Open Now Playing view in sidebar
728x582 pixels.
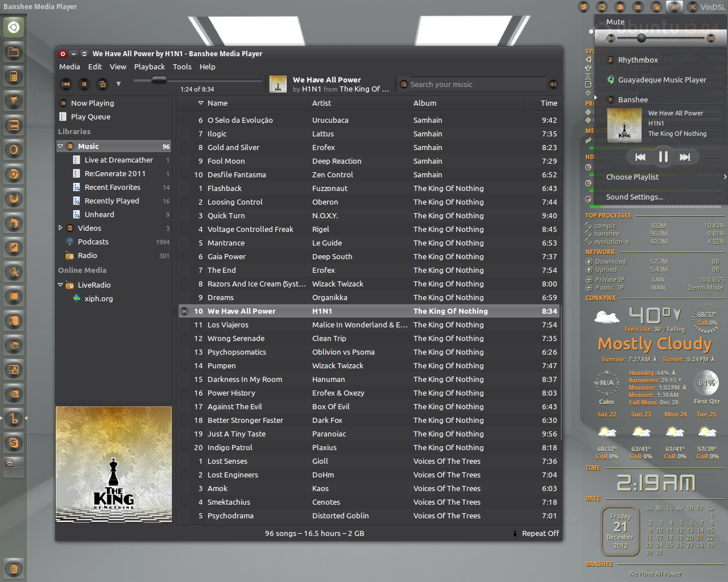(114, 103)
